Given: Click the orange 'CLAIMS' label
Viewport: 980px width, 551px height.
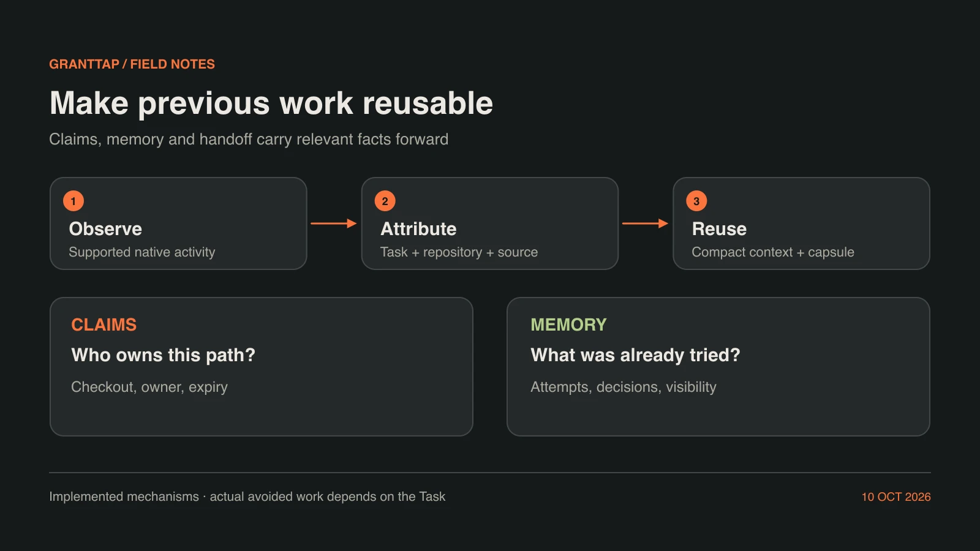Looking at the screenshot, I should click(104, 324).
